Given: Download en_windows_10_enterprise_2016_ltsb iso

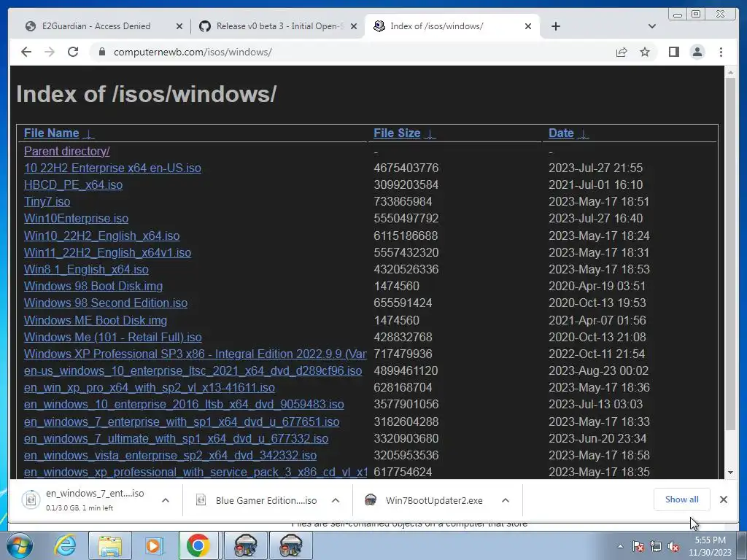Looking at the screenshot, I should (x=184, y=404).
